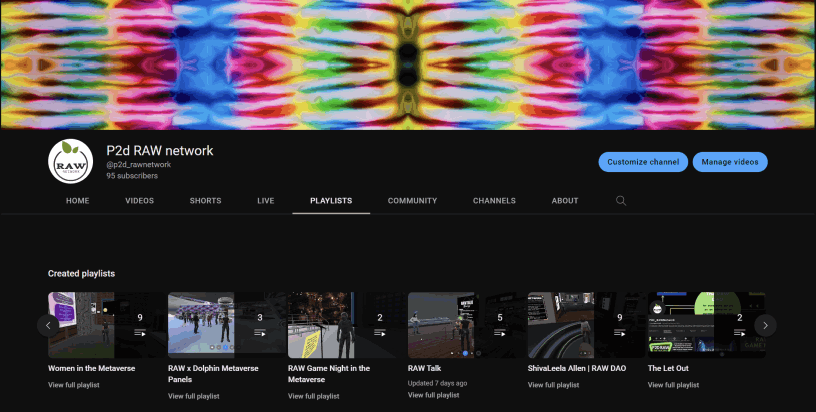This screenshot has width=816, height=412.
Task: Click the Created playlists heading
Action: (x=82, y=274)
